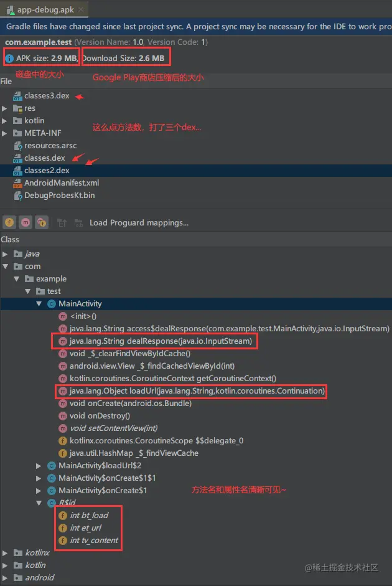Screen dimensions: 392x586
Task: Toggle show referenced methods and fields button
Action: pos(42,223)
